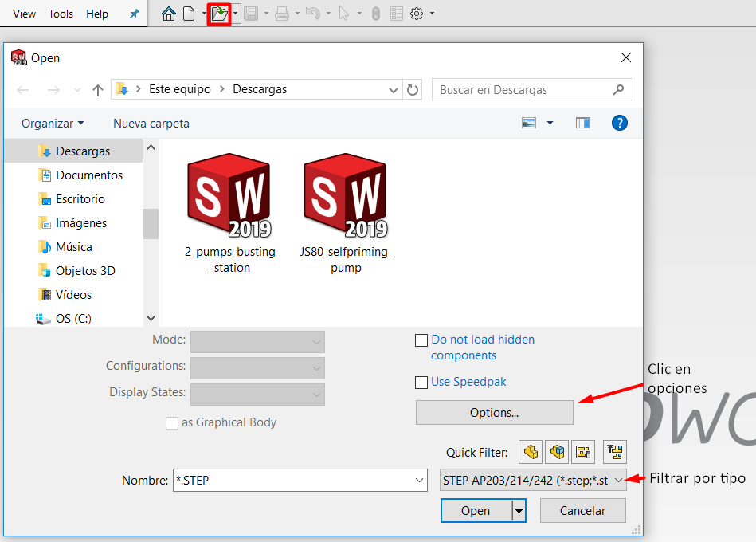
Task: Open the Options gear icon
Action: click(417, 14)
